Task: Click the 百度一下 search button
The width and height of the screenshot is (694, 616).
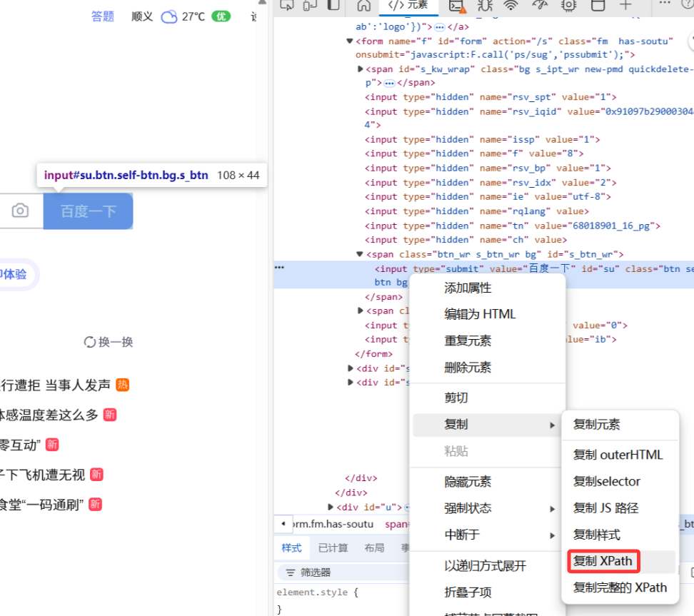Action: [88, 211]
